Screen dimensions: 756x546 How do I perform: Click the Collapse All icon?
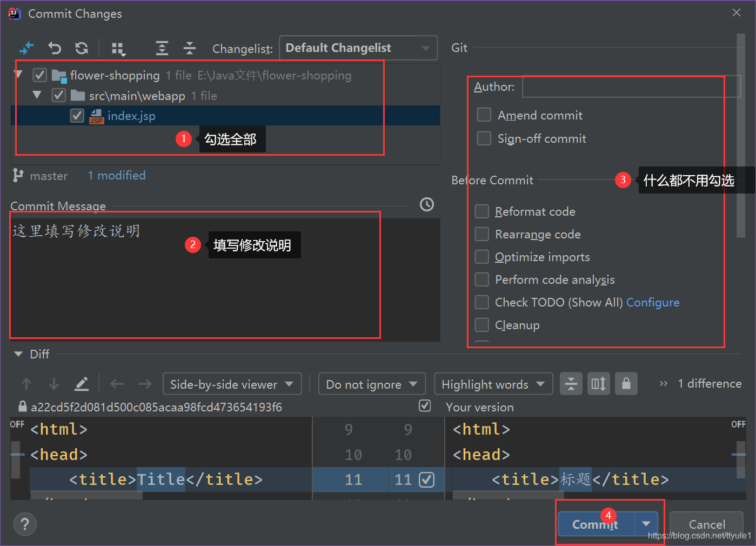pos(189,48)
